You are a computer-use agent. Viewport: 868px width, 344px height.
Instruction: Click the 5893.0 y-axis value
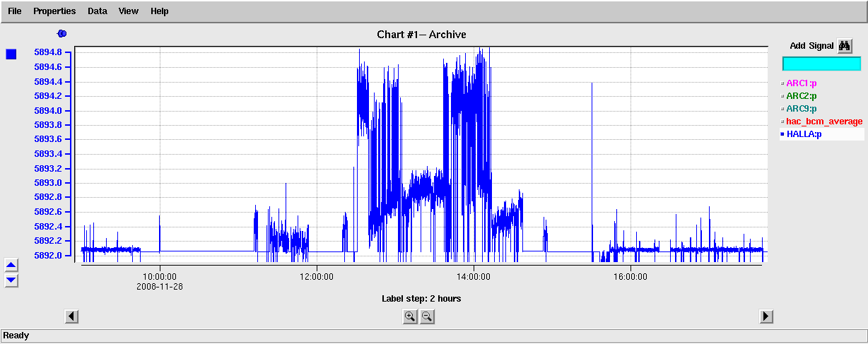tap(48, 183)
